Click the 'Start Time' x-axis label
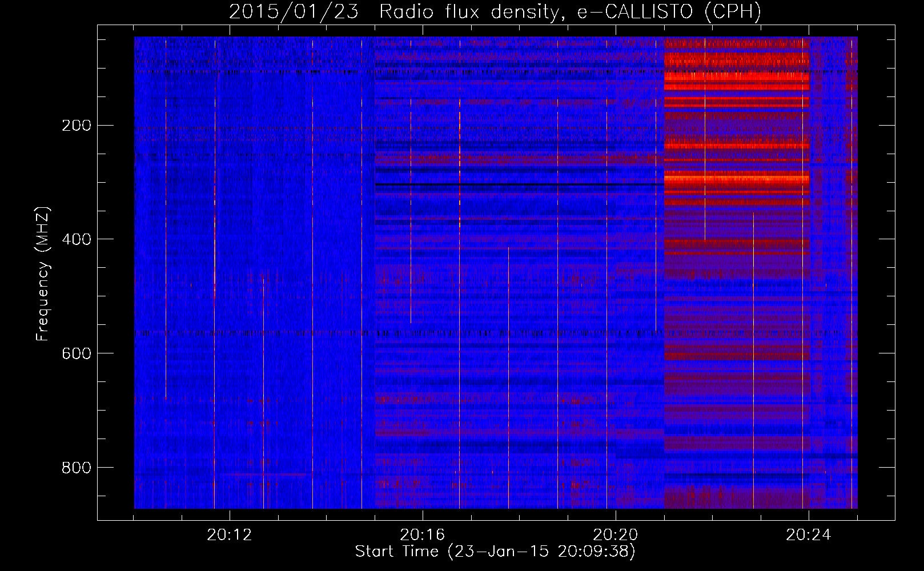The width and height of the screenshot is (924, 571). pos(495,552)
